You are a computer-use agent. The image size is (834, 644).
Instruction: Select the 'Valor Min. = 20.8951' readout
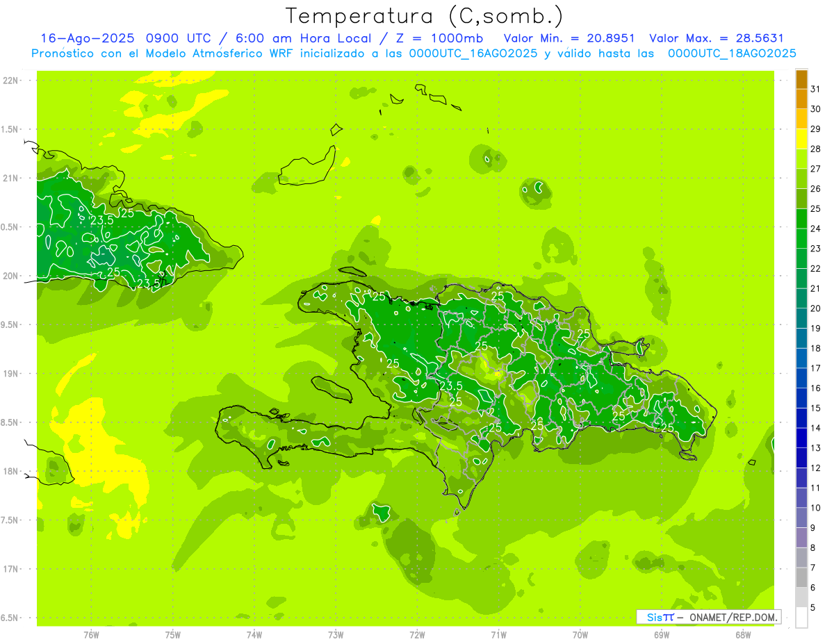[569, 38]
